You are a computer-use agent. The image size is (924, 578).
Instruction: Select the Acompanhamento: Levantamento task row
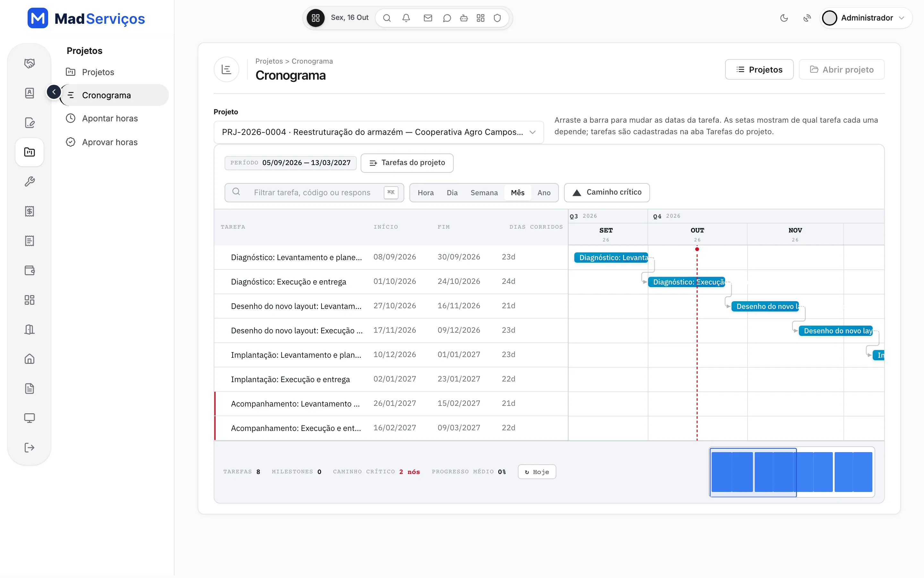[391, 404]
